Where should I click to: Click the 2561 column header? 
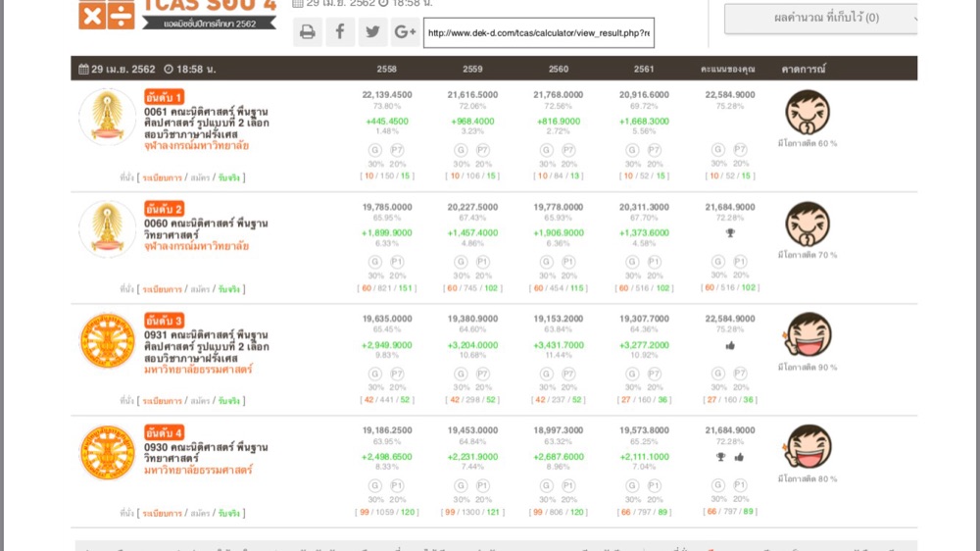point(644,69)
